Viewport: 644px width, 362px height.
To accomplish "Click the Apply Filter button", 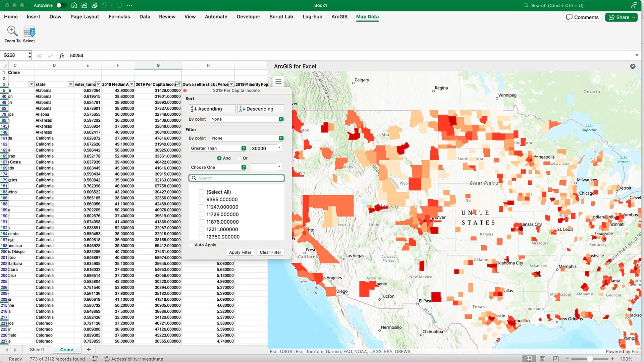I will tap(240, 252).
